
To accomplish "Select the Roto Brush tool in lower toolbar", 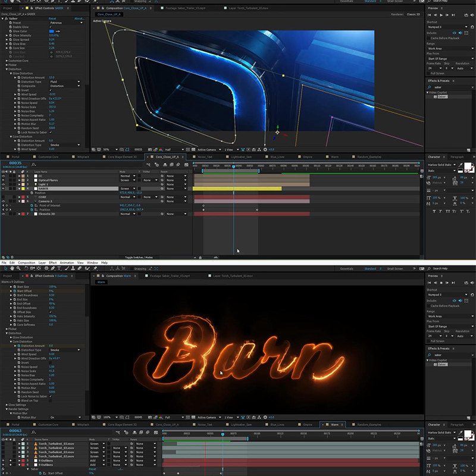I will pyautogui.click(x=87, y=268).
